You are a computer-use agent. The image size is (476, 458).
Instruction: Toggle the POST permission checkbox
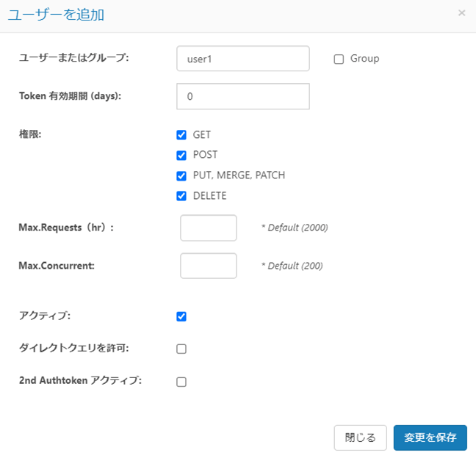(x=181, y=156)
